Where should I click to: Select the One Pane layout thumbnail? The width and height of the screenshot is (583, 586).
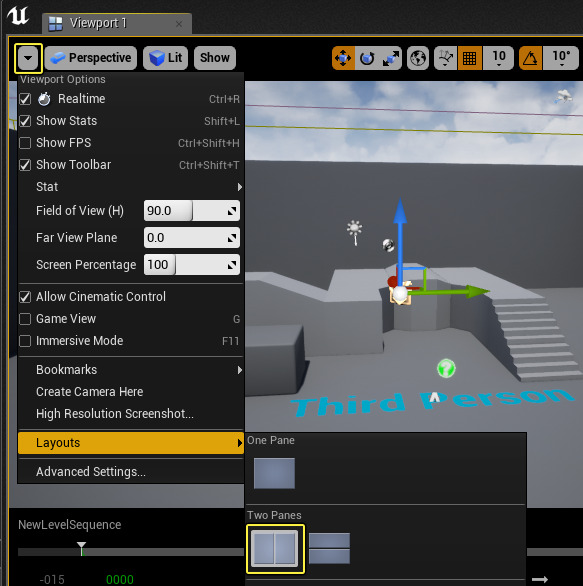click(x=274, y=473)
